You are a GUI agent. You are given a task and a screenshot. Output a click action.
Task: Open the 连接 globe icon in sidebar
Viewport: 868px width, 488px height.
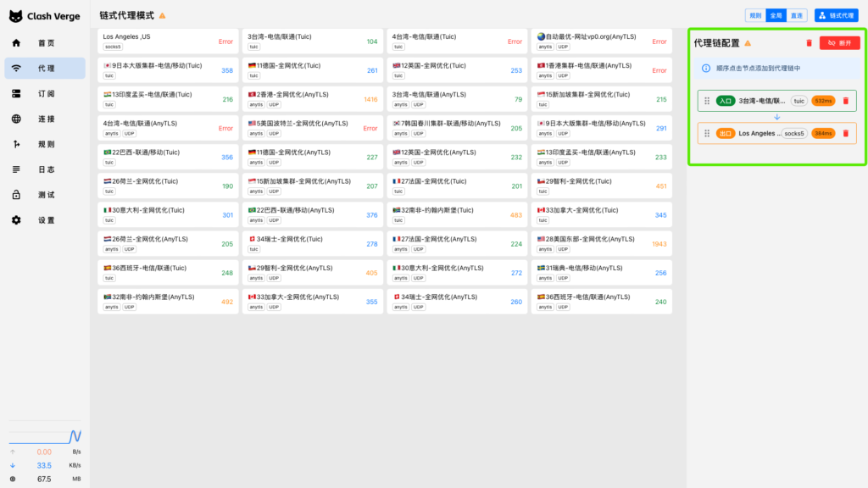point(16,119)
